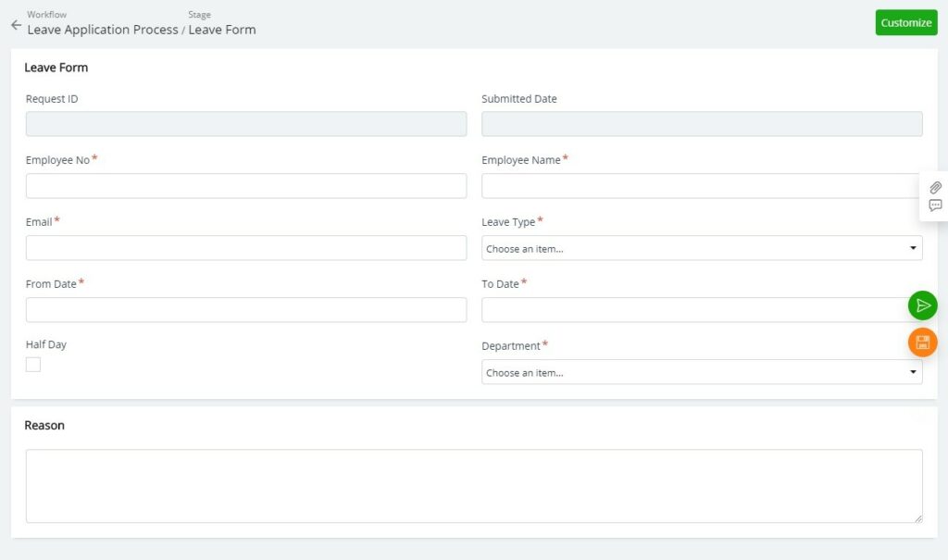Navigate back with the left arrow
948x560 pixels.
tap(15, 24)
